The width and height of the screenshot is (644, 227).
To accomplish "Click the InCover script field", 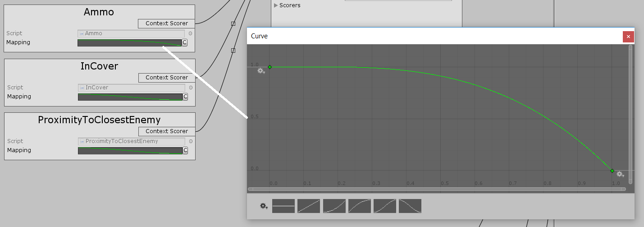I will tap(132, 88).
